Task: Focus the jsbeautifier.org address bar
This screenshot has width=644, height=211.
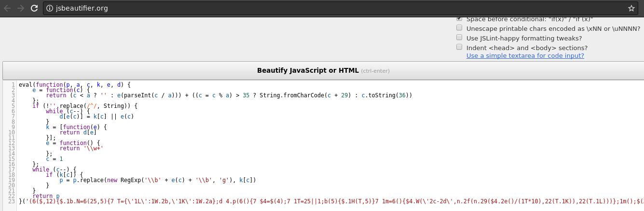Action: 289,8
